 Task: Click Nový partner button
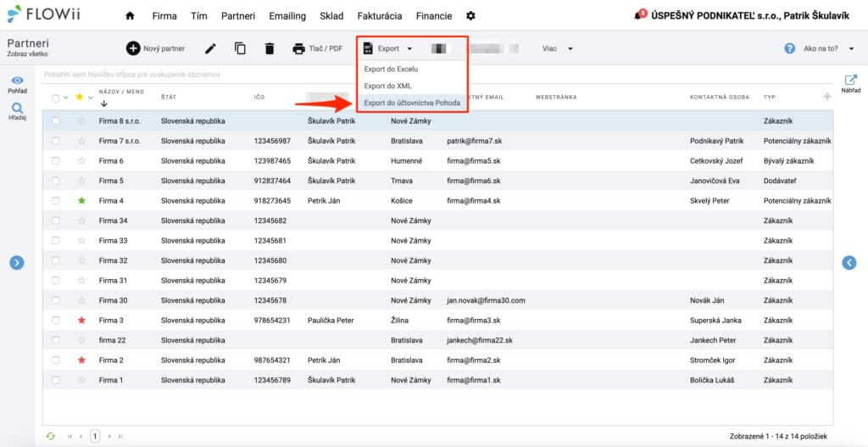pyautogui.click(x=156, y=48)
